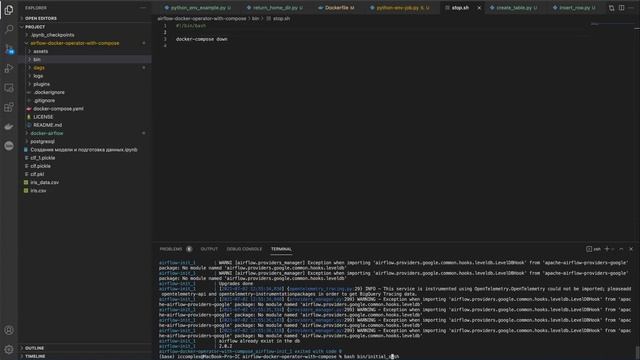Open the Accounts menu in activity bar
Image resolution: width=640 pixels, height=360 pixels.
click(x=9, y=330)
